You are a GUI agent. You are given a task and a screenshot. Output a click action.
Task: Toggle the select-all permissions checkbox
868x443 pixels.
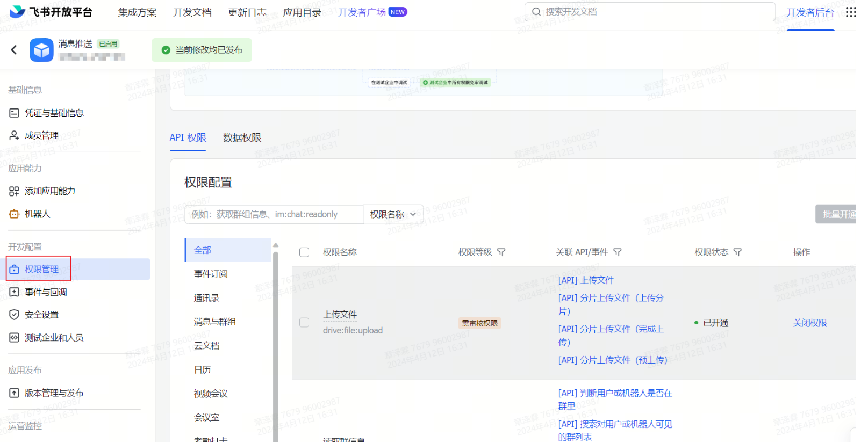[304, 252]
